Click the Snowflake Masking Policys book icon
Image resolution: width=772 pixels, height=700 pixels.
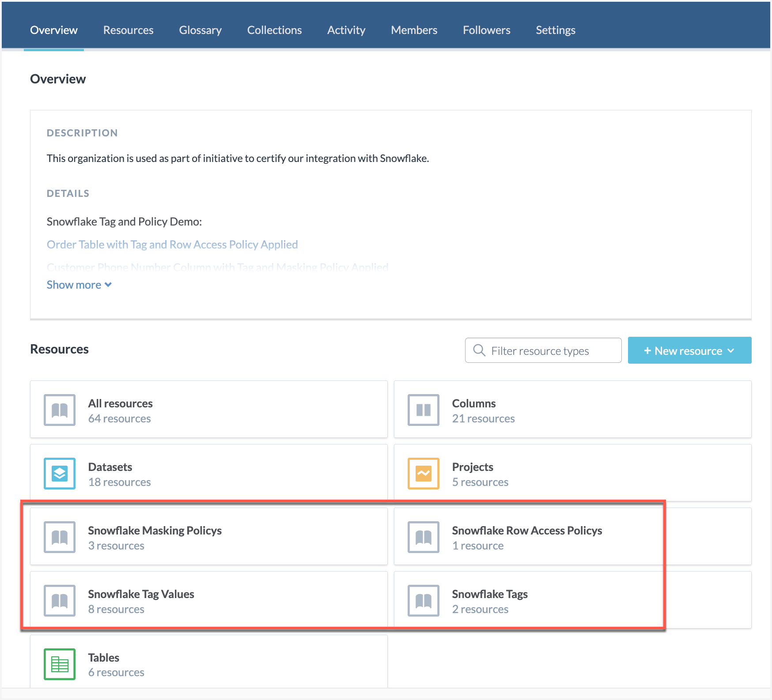coord(60,537)
